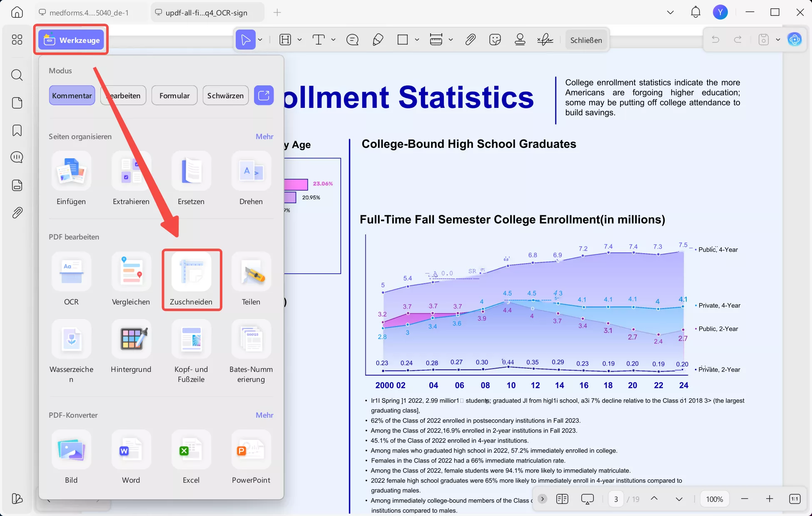Screen dimensions: 812x516
Task: Switch to Formular mode
Action: pyautogui.click(x=174, y=95)
